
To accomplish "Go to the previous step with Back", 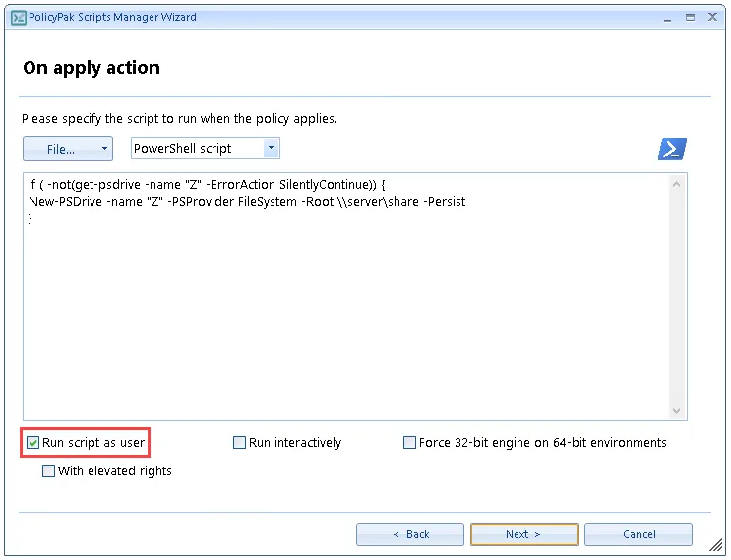I will pyautogui.click(x=410, y=534).
